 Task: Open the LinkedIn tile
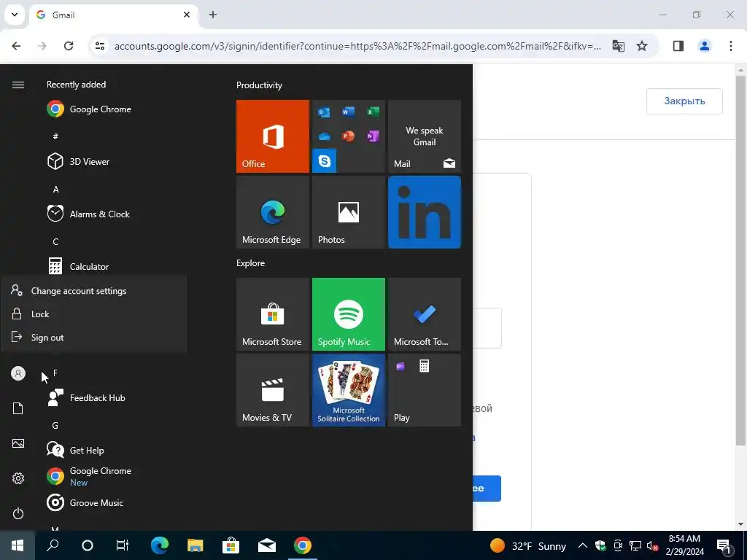(424, 212)
